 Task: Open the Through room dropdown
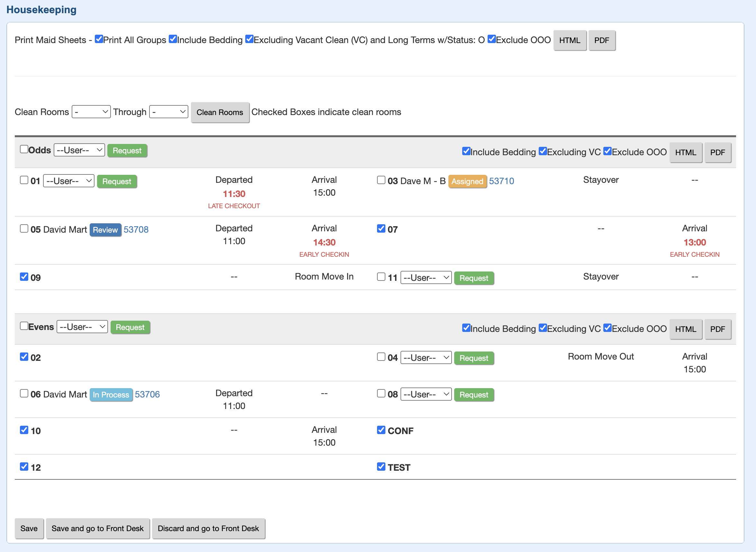pos(168,112)
